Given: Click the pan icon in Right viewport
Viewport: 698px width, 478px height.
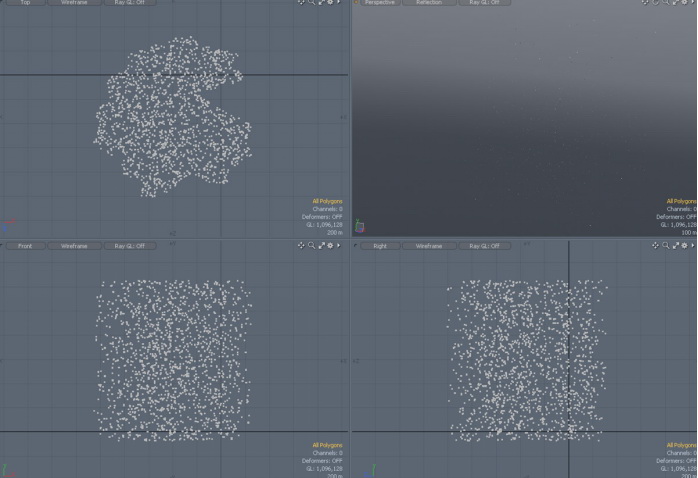Looking at the screenshot, I should coord(657,245).
